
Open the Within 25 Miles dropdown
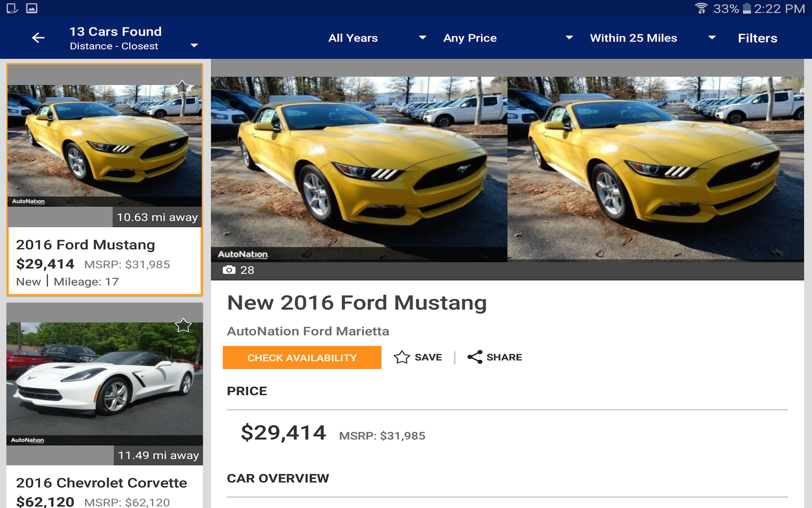tap(652, 38)
